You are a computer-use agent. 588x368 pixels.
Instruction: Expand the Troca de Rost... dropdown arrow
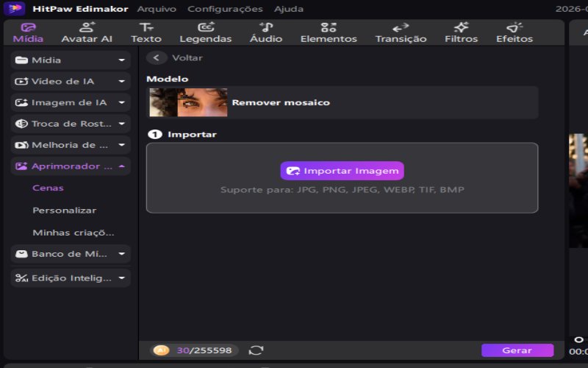[x=121, y=124]
